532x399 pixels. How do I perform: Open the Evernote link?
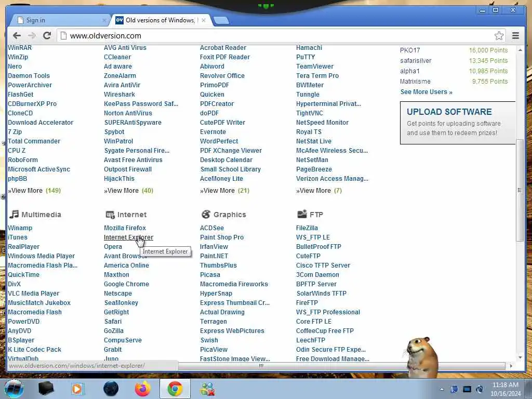(213, 131)
